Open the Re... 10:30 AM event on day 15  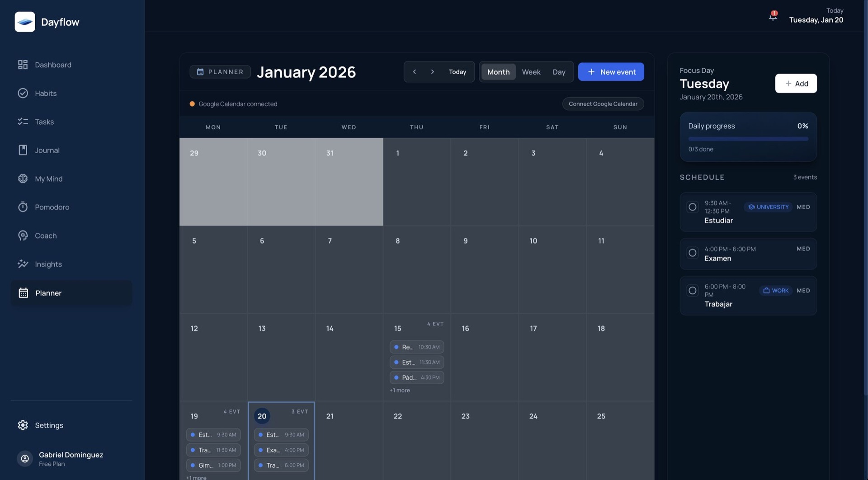click(x=417, y=347)
